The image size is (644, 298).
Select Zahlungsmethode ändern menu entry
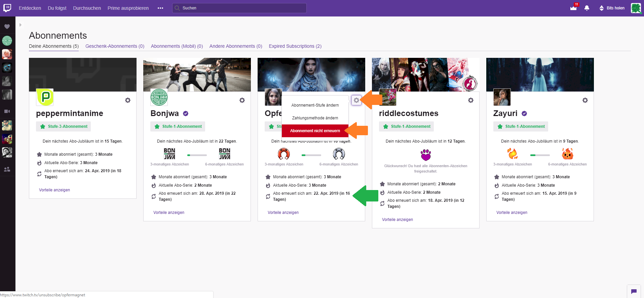pos(315,118)
